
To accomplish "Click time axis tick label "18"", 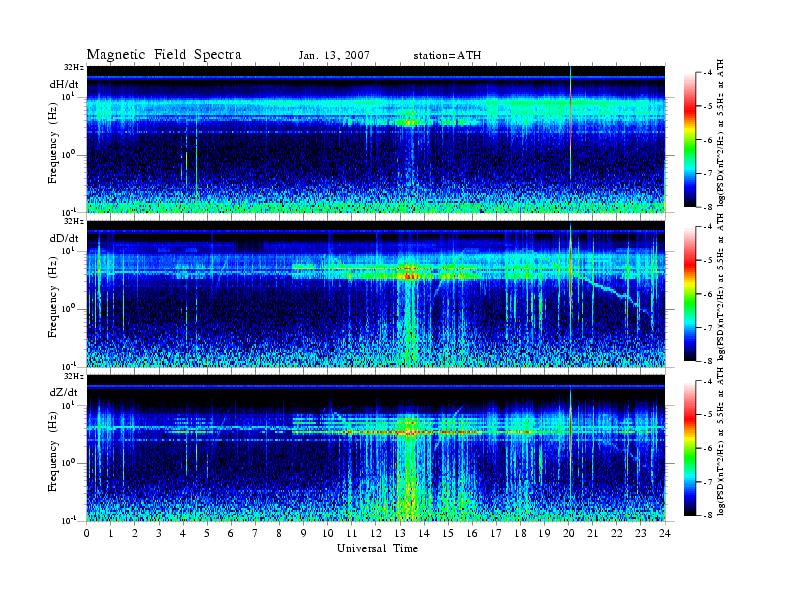I will tap(520, 533).
